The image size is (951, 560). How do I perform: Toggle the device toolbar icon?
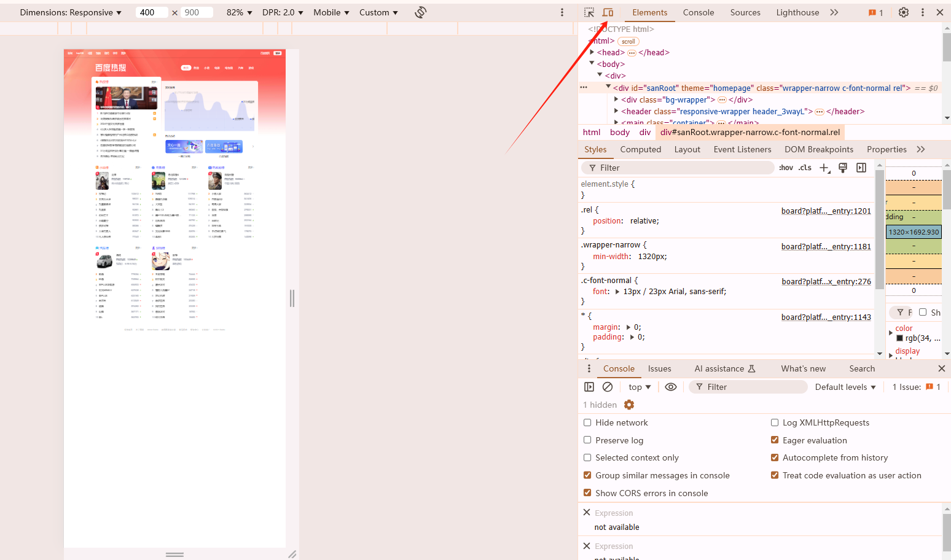tap(608, 12)
